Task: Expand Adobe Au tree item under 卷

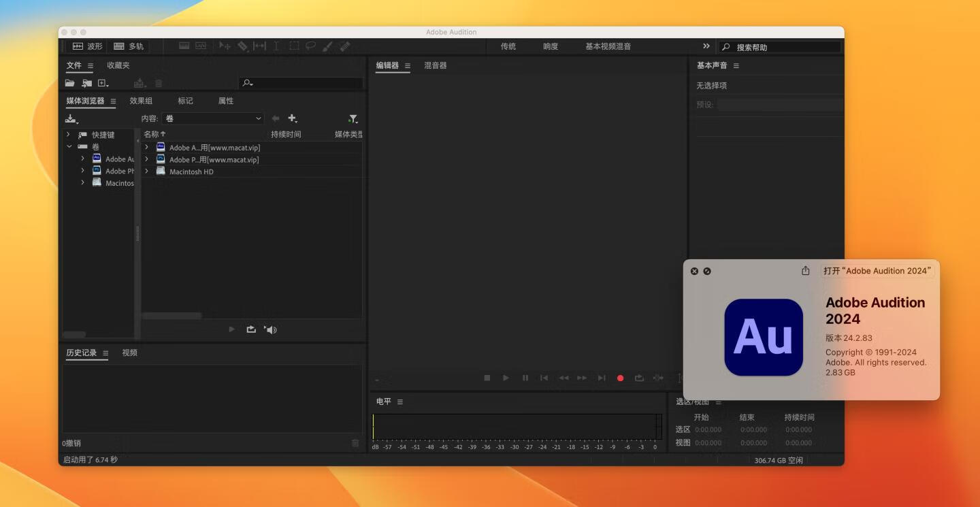Action: [x=82, y=159]
